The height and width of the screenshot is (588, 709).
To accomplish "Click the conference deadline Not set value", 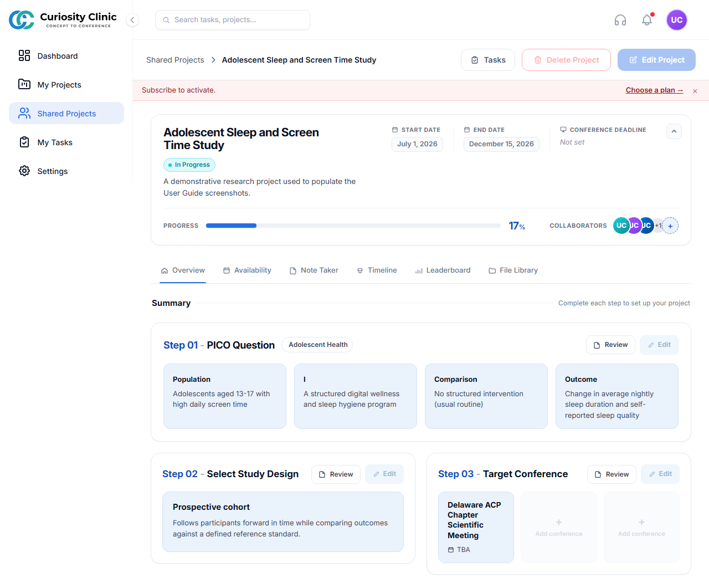I will click(572, 142).
